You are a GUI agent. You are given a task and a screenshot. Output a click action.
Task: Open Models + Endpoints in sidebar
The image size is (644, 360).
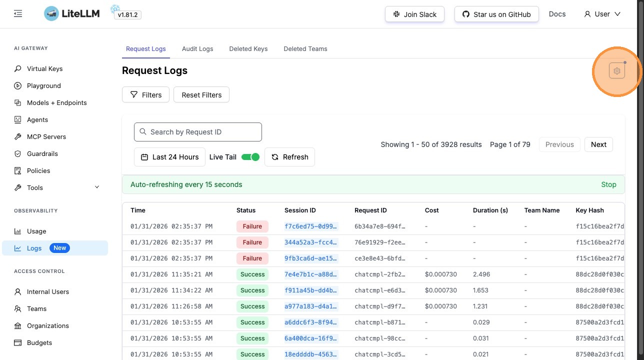tap(56, 102)
